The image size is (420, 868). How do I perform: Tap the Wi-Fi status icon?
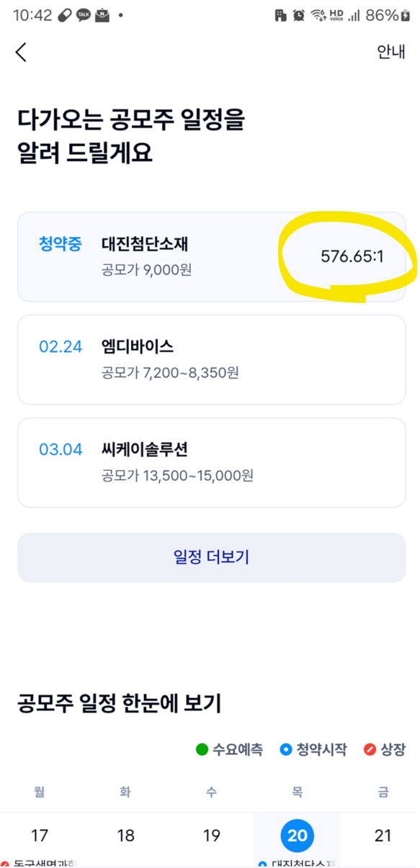coord(318,15)
